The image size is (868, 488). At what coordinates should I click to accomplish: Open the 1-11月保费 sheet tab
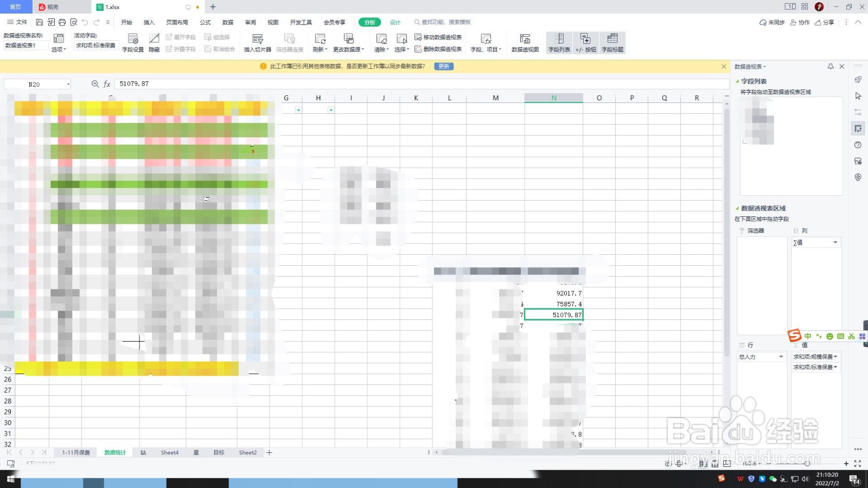pyautogui.click(x=75, y=452)
